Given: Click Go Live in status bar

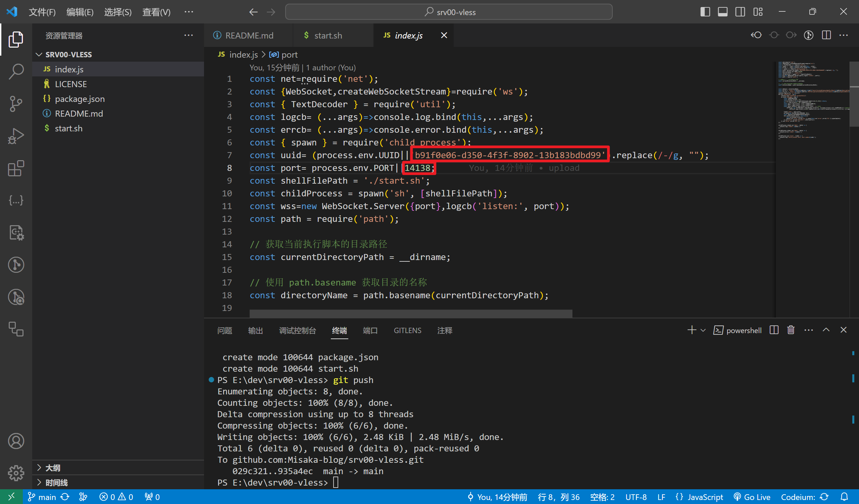Looking at the screenshot, I should click(x=752, y=497).
